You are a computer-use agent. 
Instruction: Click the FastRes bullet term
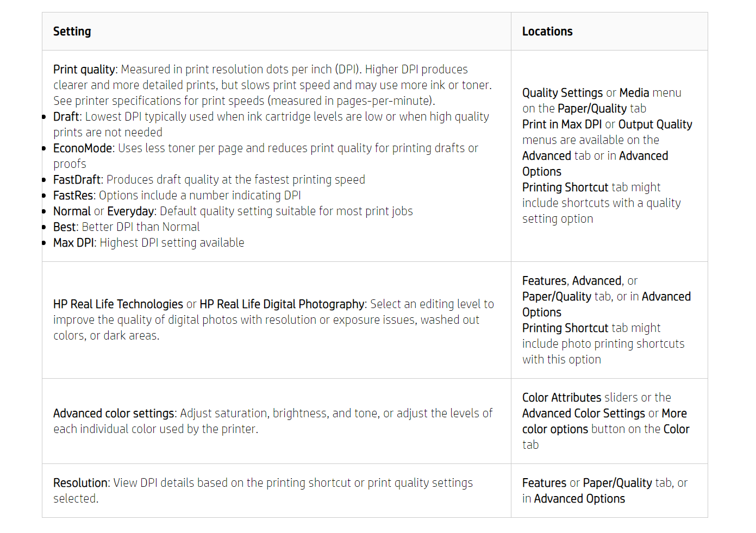point(74,196)
